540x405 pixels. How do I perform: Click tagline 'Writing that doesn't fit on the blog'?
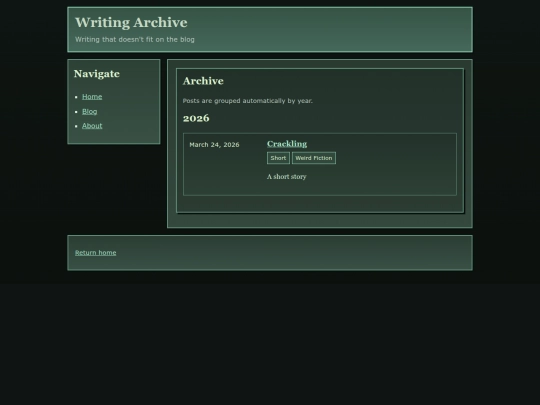point(135,40)
